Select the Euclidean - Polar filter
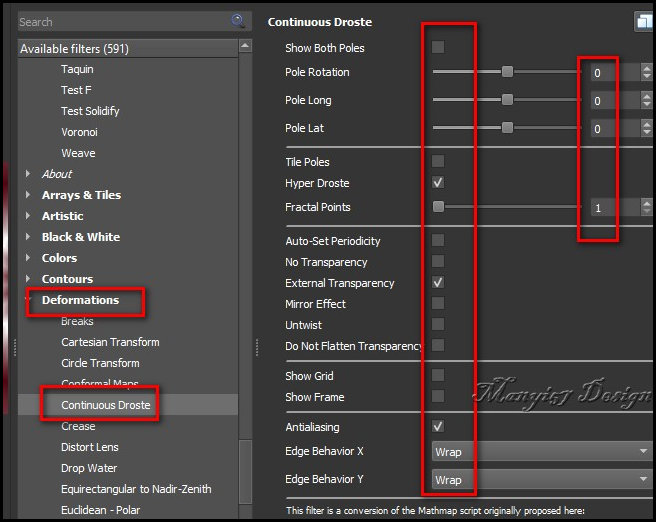 [x=100, y=509]
